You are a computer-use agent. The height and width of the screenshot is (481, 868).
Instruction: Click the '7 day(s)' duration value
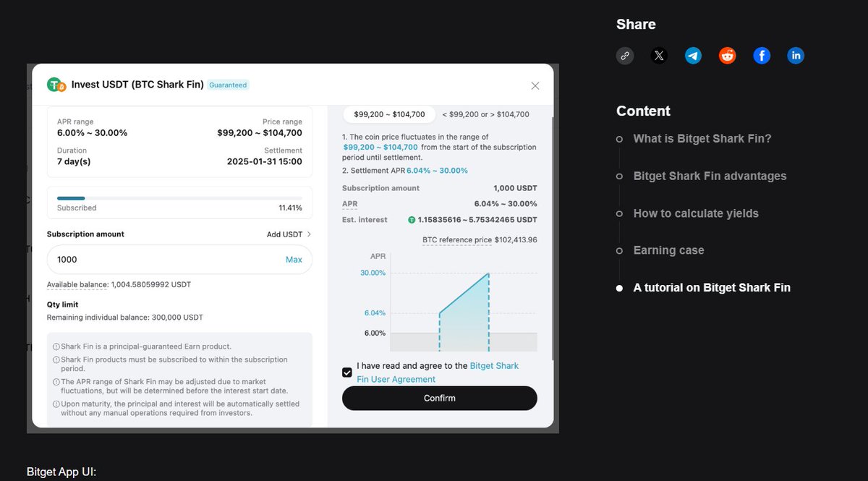point(74,161)
